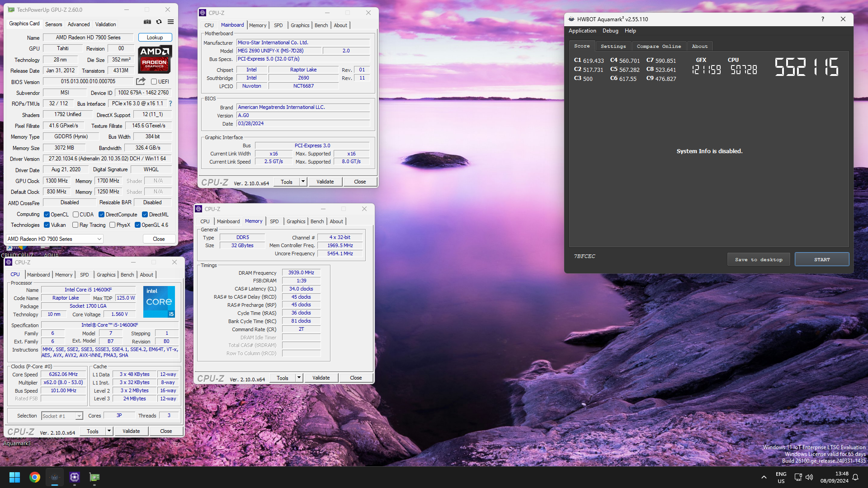Open the Windows Start menu

(x=14, y=477)
